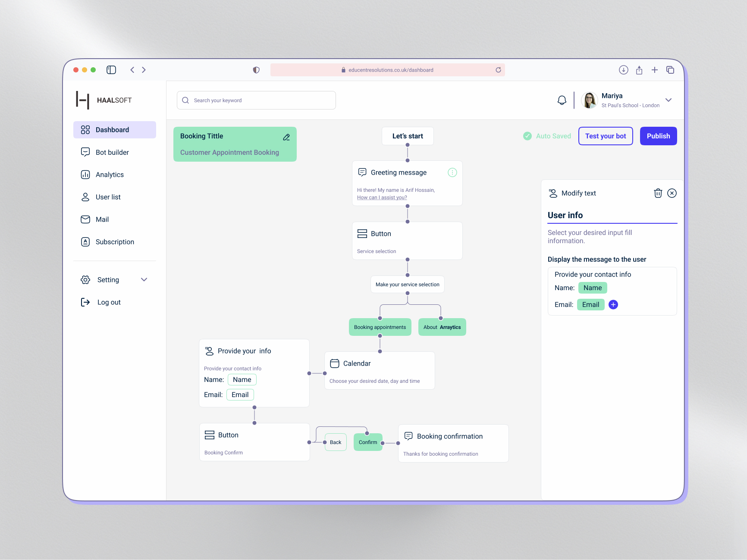Image resolution: width=747 pixels, height=560 pixels.
Task: Select the About Arraytics option node
Action: 442,327
